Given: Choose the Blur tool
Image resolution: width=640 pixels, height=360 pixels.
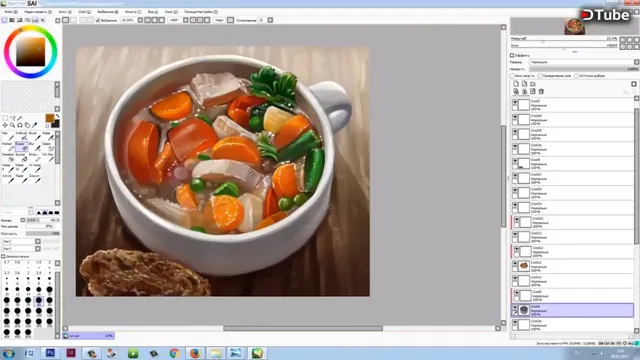Looking at the screenshot, I should (35, 147).
